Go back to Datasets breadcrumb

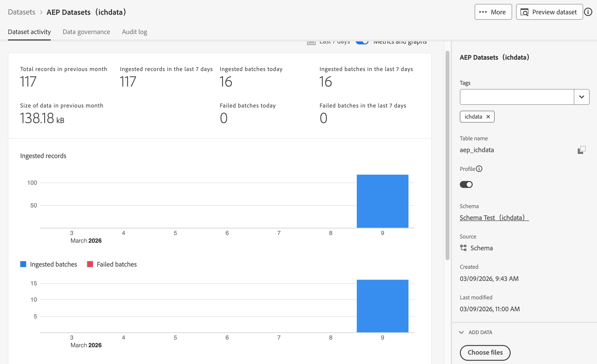(21, 12)
